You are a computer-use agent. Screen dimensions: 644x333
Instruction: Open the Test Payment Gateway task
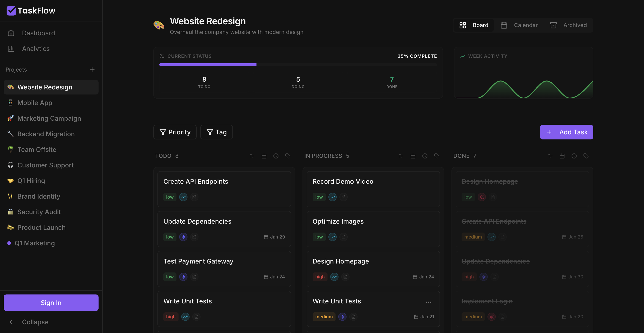(224, 269)
